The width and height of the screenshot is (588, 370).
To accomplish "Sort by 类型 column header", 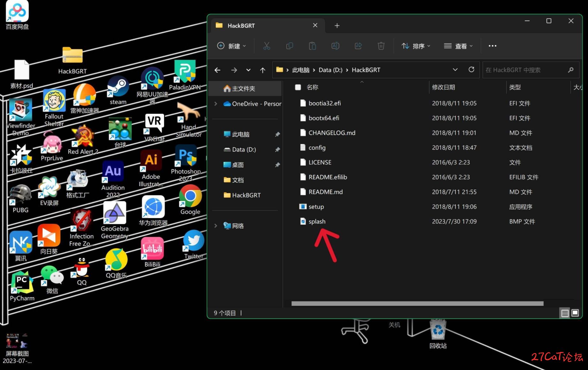I will pyautogui.click(x=515, y=87).
